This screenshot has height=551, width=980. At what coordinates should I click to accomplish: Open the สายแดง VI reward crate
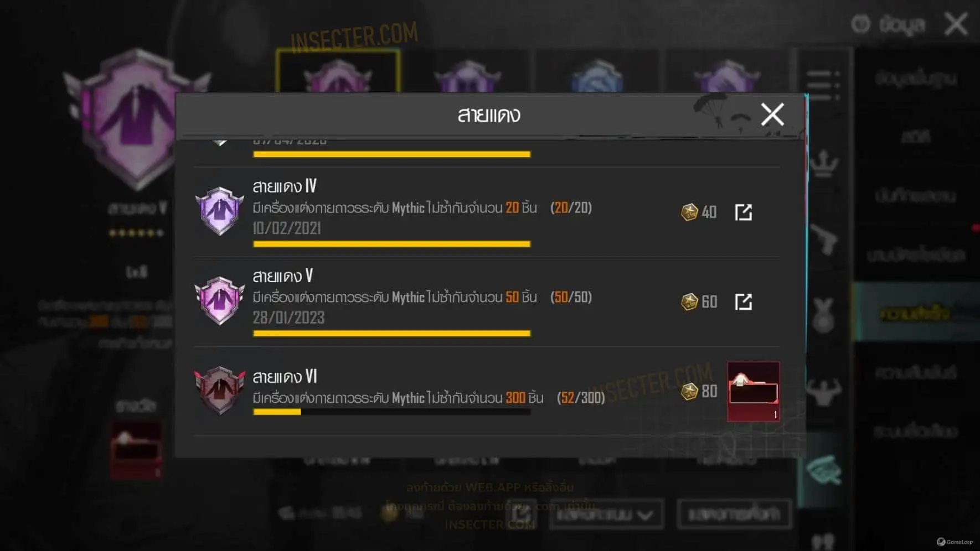pyautogui.click(x=753, y=392)
